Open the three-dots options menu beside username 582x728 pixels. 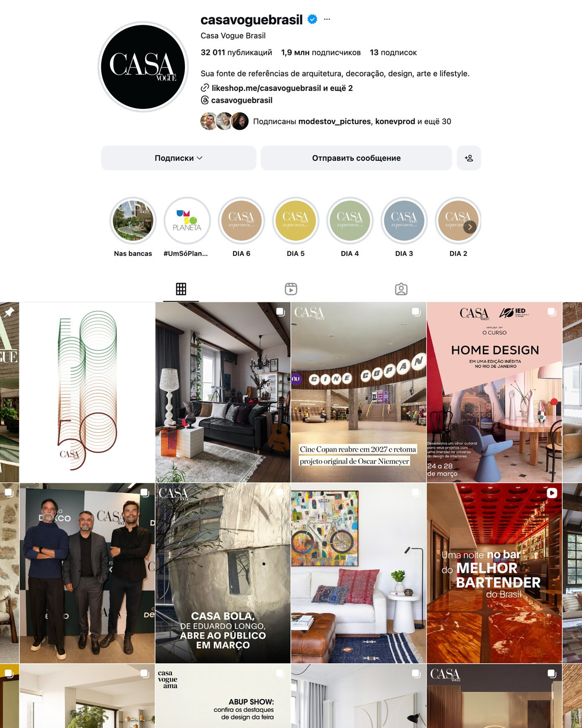pyautogui.click(x=327, y=19)
